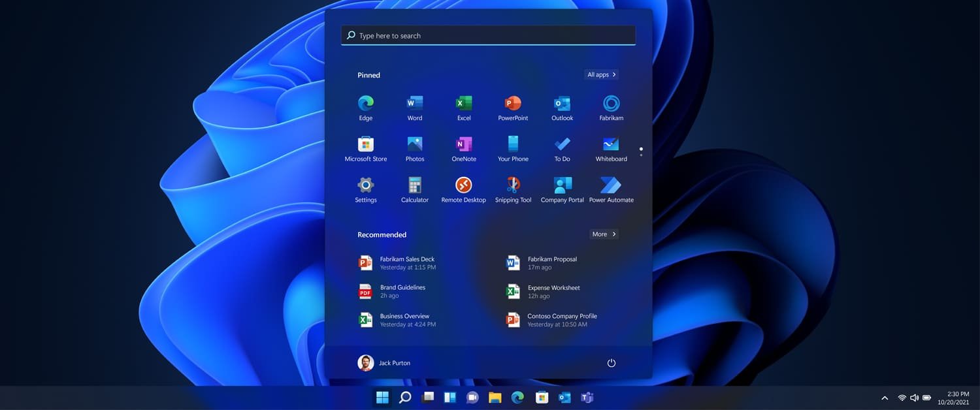Viewport: 980px width, 410px height.
Task: Open the Widgets panel from the taskbar
Action: pyautogui.click(x=450, y=398)
